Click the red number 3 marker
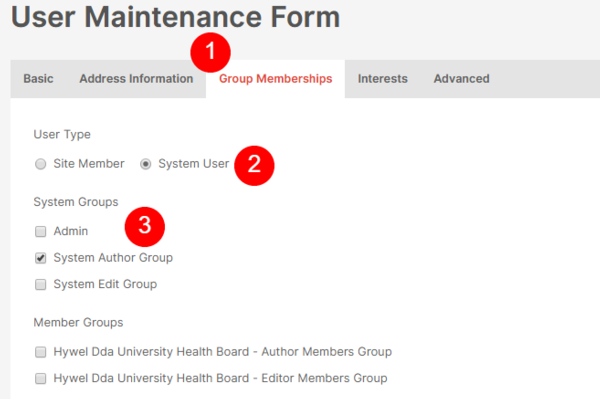 pos(145,226)
